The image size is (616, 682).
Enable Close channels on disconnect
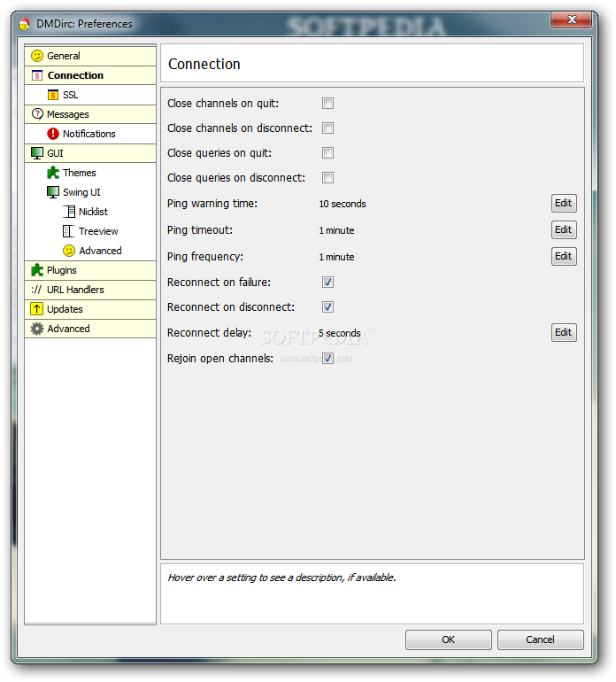coord(327,128)
